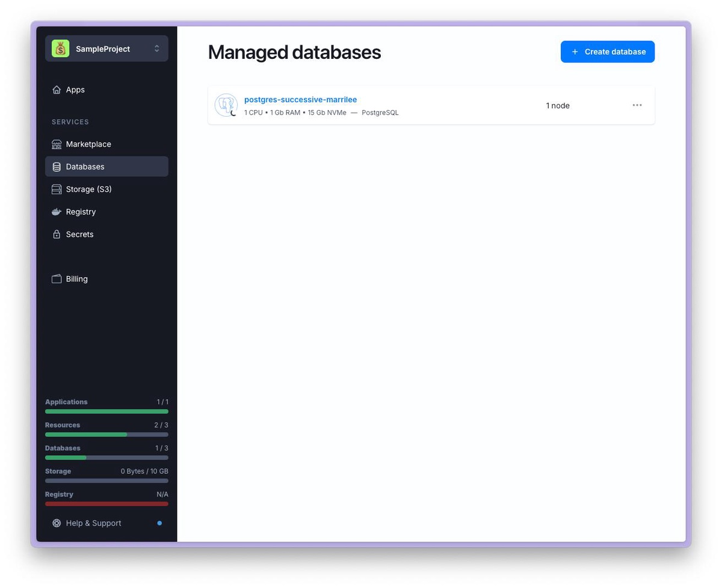Click the Storage (S3) drive icon
Image resolution: width=722 pixels, height=588 pixels.
pyautogui.click(x=57, y=189)
